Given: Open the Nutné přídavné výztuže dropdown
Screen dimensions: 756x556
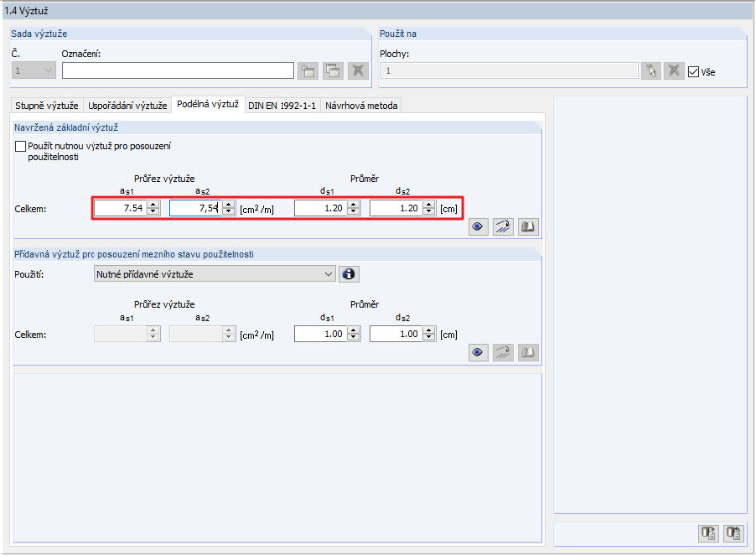Looking at the screenshot, I should click(215, 274).
